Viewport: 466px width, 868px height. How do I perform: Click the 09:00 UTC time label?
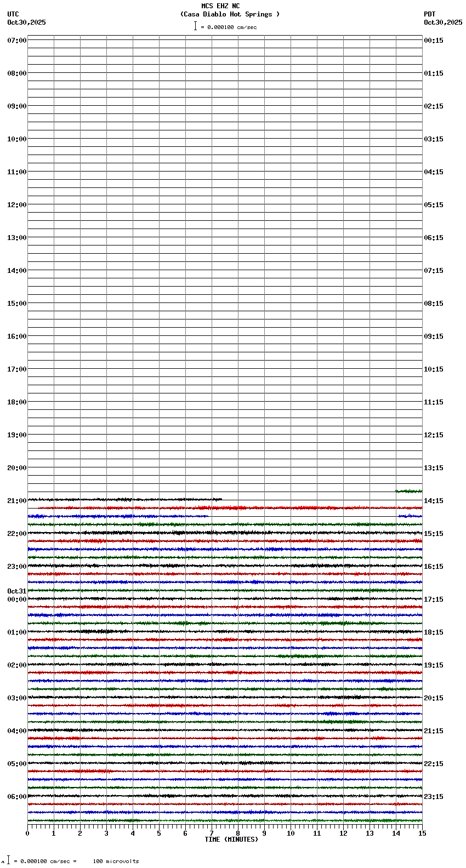click(17, 106)
